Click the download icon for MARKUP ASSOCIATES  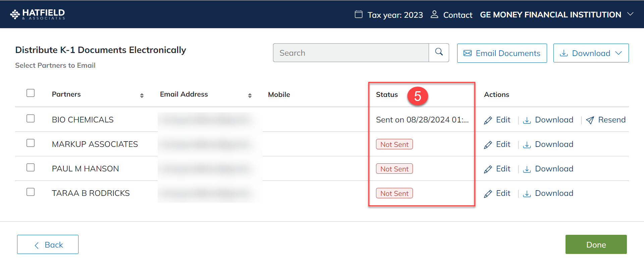pos(527,145)
